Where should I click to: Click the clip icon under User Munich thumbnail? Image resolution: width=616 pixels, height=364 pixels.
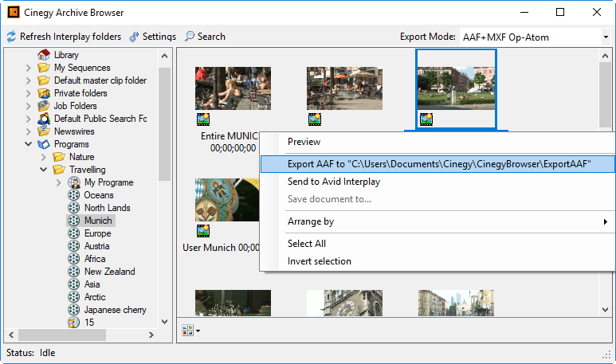(x=203, y=230)
